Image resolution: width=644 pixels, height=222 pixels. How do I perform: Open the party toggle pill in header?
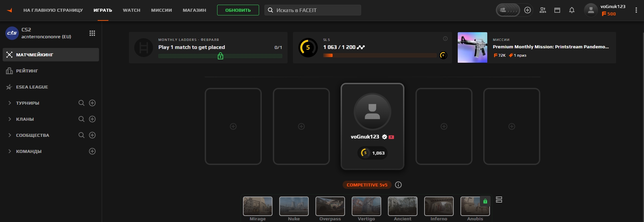click(508, 10)
